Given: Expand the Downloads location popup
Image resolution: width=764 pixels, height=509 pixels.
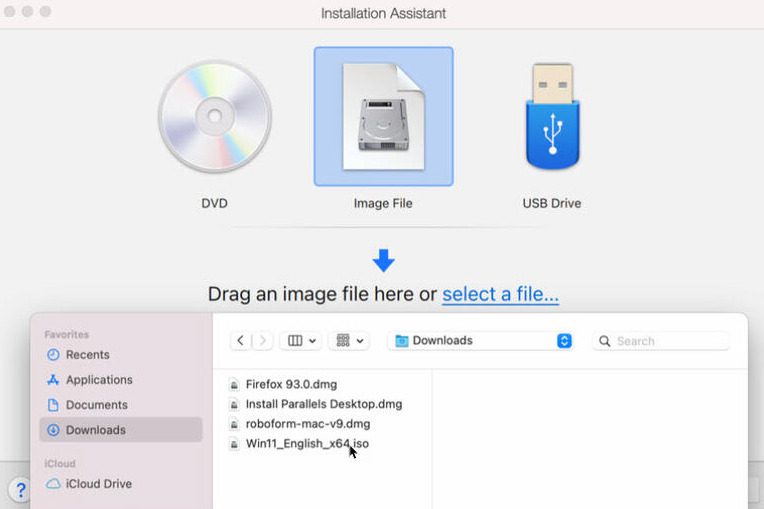Looking at the screenshot, I should (x=564, y=341).
